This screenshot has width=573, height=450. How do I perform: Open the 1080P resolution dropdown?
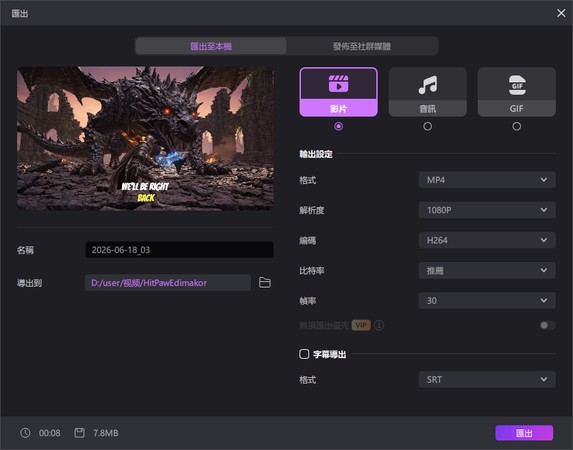[x=487, y=210]
